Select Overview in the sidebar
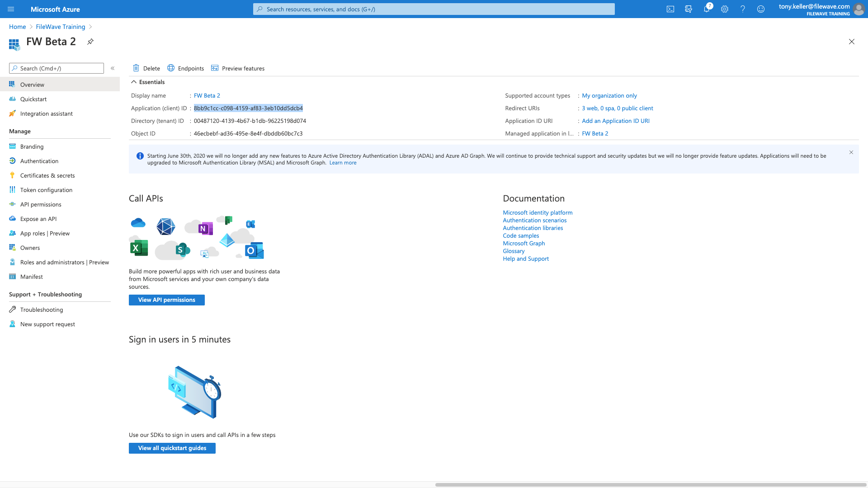The image size is (868, 488). pyautogui.click(x=60, y=84)
